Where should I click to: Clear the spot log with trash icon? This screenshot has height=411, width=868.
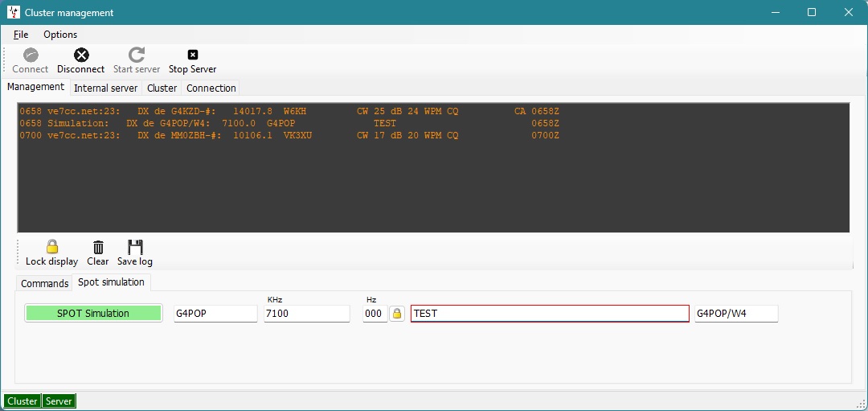click(98, 247)
